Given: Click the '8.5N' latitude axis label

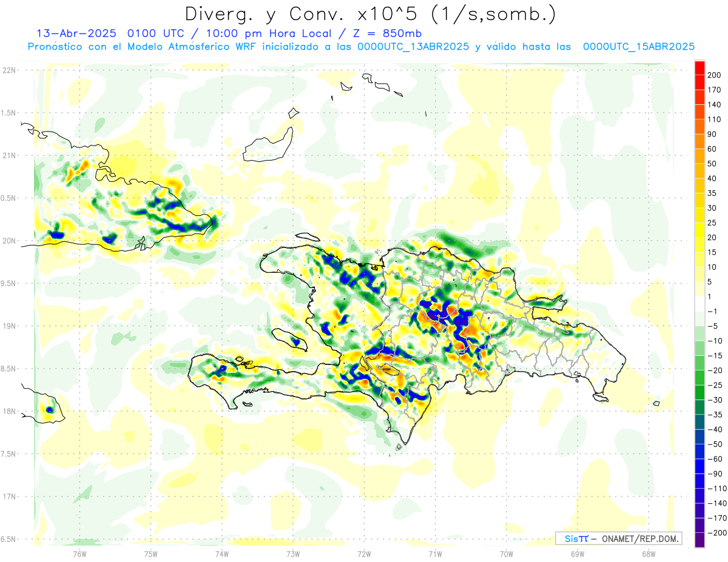Looking at the screenshot, I should 9,369.
